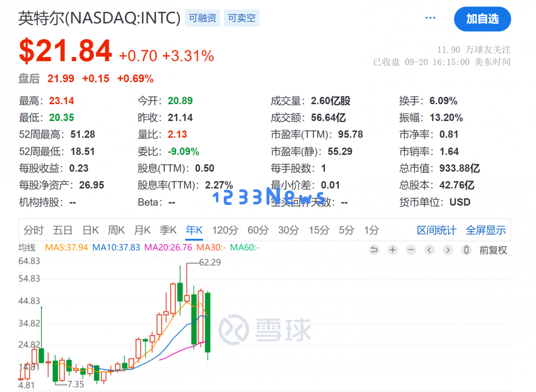Click the 52周最高 value 51.28

(x=83, y=134)
